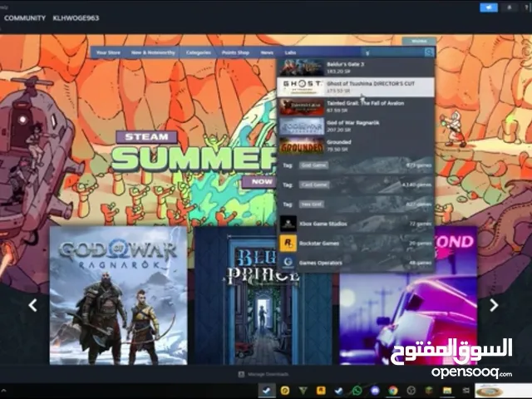
Task: Open the Labs tab
Action: [290, 52]
